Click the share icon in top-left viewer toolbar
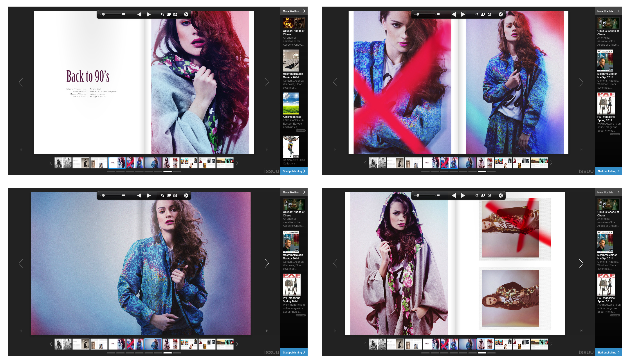 coord(175,14)
